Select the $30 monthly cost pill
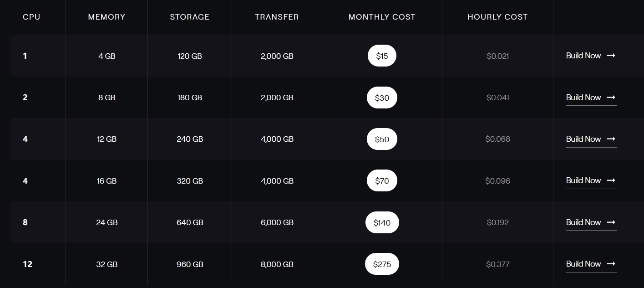The width and height of the screenshot is (644, 288). coord(382,98)
